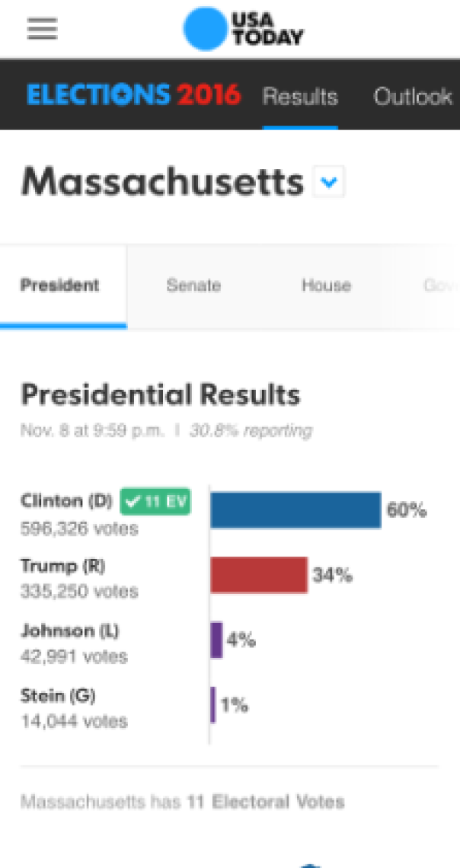Click the Clinton (D) candidate name

67,501
